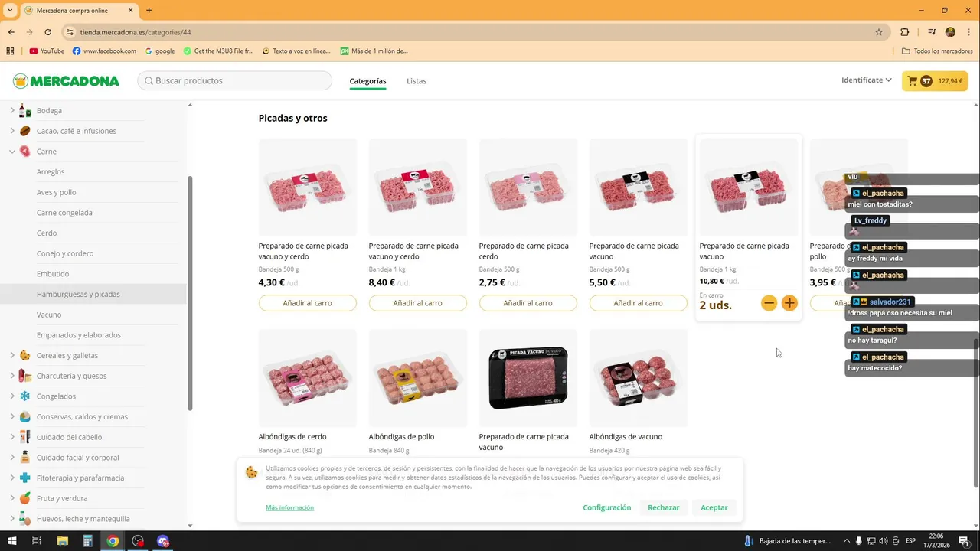Click the Huevos, leche y mantequilla icon
The width and height of the screenshot is (980, 551).
click(25, 519)
